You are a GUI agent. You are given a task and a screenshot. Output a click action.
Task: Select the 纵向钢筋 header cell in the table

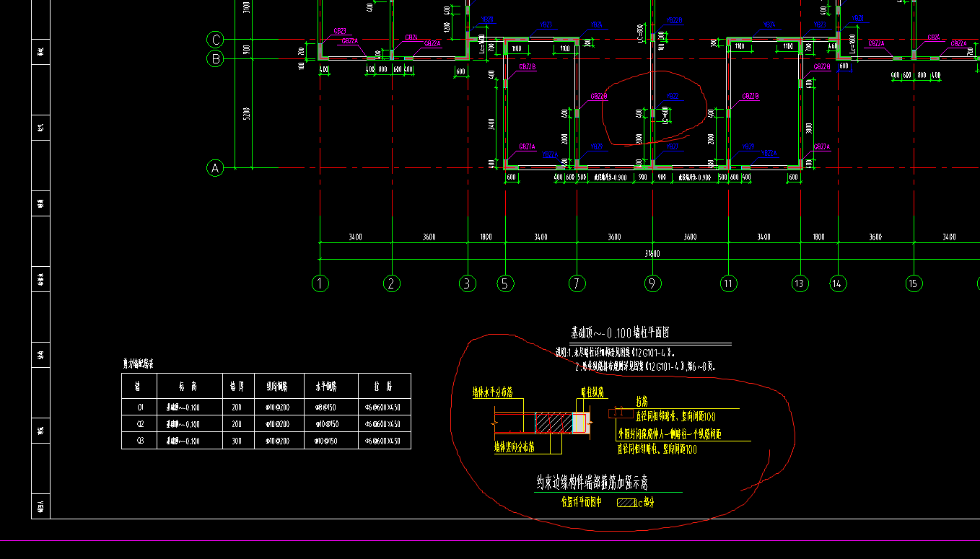(279, 386)
